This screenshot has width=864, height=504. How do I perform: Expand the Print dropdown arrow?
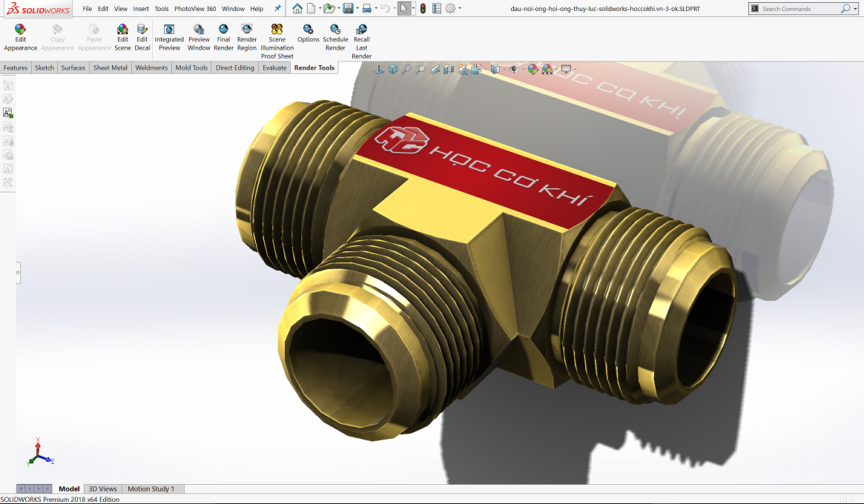[376, 8]
